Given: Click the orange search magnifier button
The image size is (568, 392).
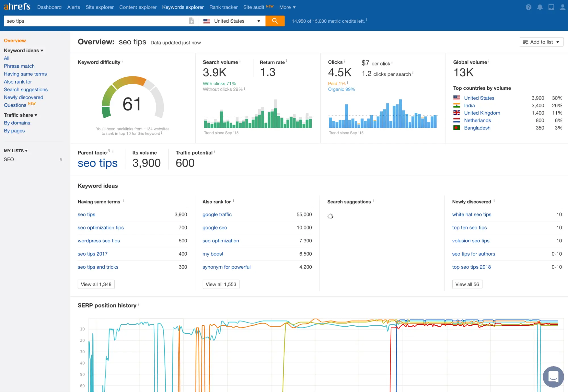Looking at the screenshot, I should (275, 21).
